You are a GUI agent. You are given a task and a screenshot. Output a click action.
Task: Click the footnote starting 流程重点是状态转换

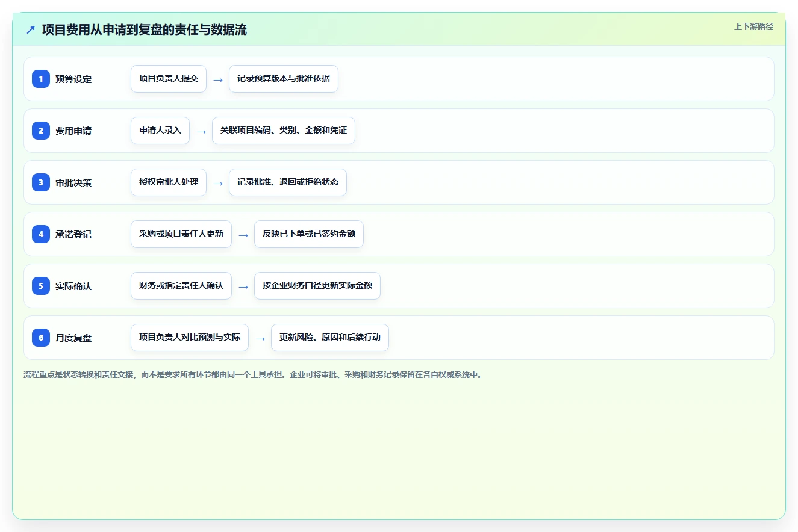pyautogui.click(x=253, y=375)
